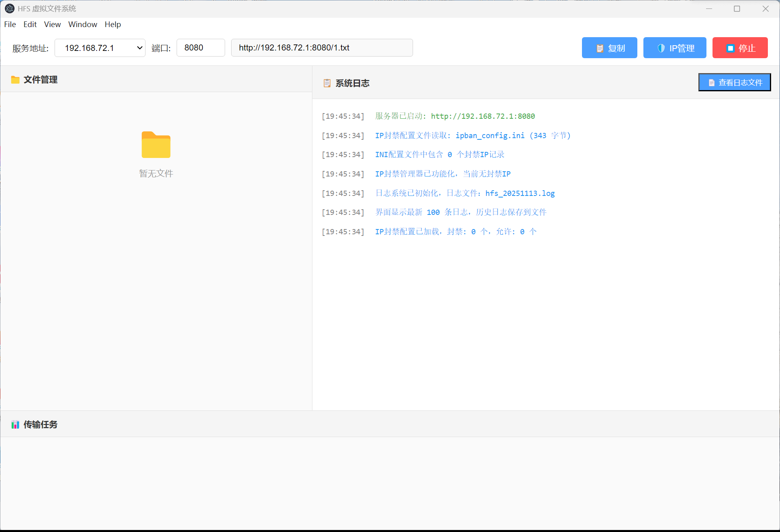Viewport: 780px width, 532px height.
Task: Click the clipboard icon on 复制 button
Action: pos(600,48)
